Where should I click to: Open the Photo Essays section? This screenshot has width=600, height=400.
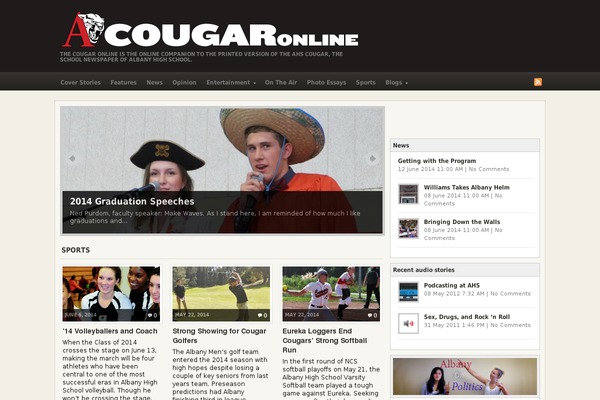point(326,82)
